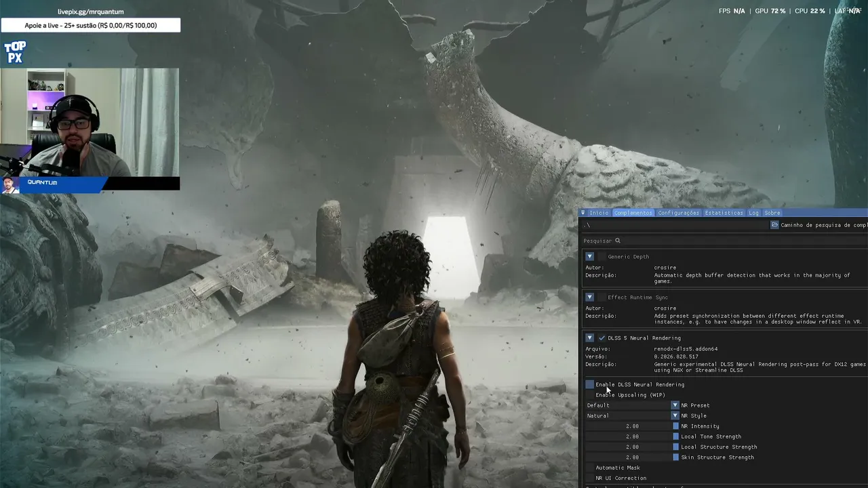
Task: Uncheck the DLSS 5 Neural Rendering add-on
Action: click(x=601, y=338)
